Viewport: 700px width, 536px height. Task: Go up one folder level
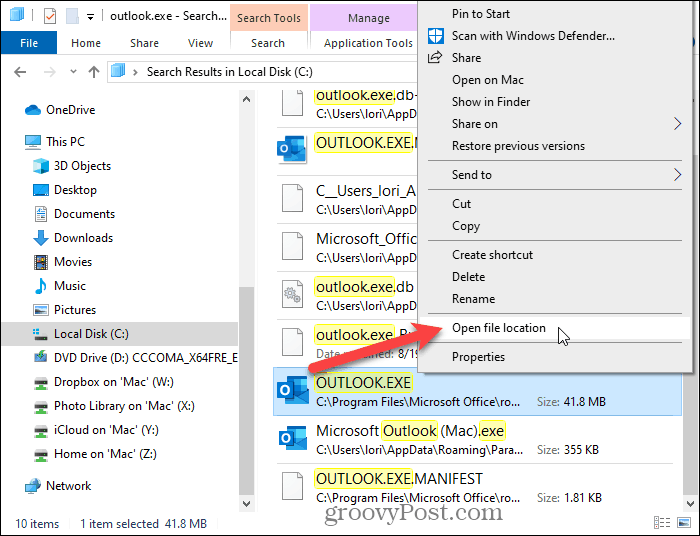94,71
